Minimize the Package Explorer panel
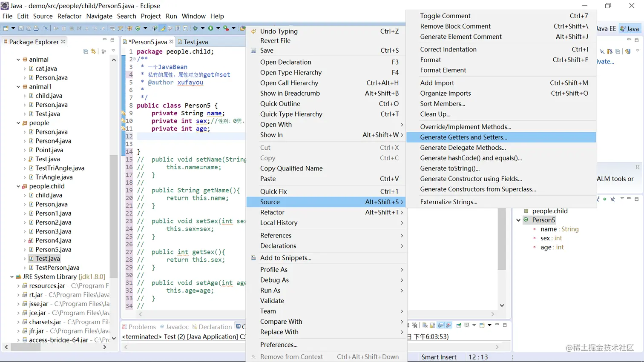The height and width of the screenshot is (362, 644). [x=104, y=40]
